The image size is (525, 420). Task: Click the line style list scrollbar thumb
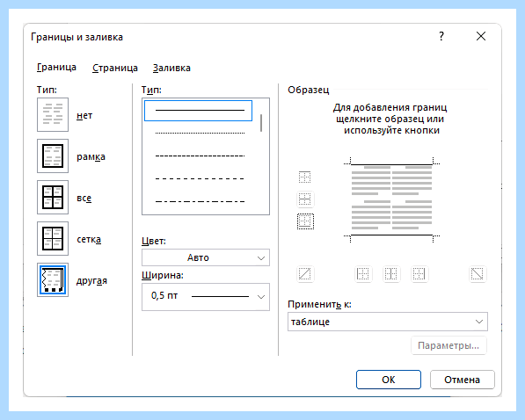pos(261,123)
